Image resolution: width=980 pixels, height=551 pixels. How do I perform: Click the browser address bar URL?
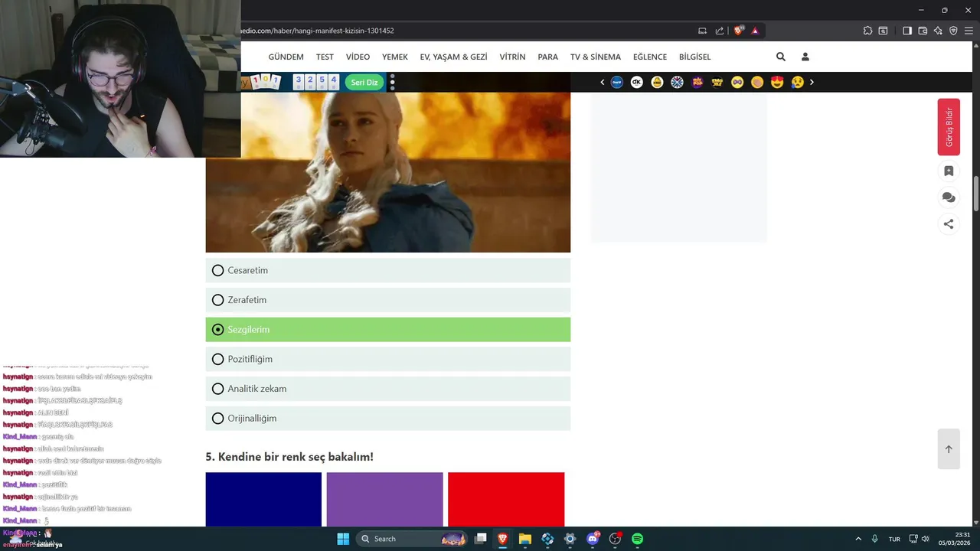(318, 31)
